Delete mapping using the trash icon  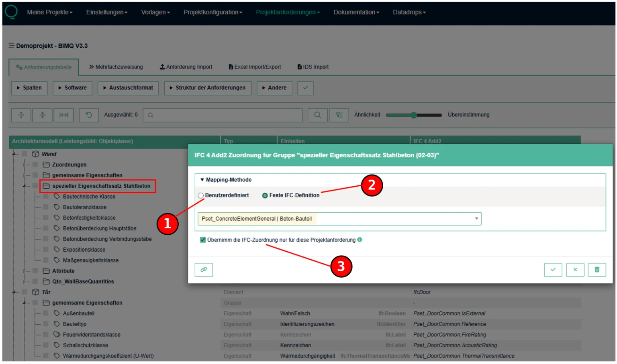(597, 270)
